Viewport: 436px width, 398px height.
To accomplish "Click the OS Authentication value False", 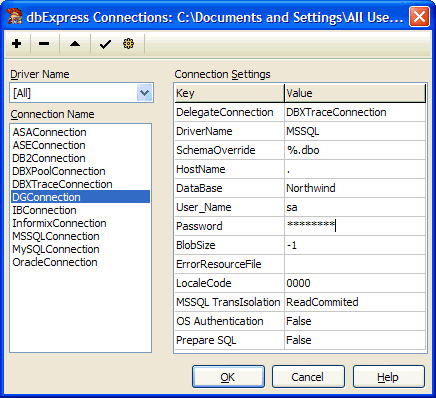I will click(355, 321).
